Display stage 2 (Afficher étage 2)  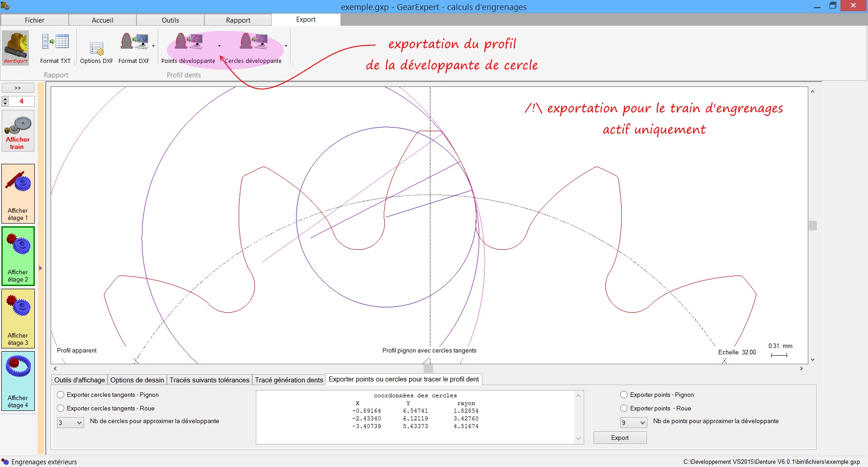pos(18,256)
